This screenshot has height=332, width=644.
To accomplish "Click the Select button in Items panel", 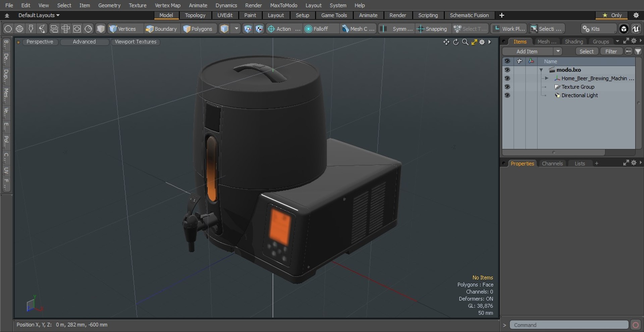I will click(x=586, y=51).
